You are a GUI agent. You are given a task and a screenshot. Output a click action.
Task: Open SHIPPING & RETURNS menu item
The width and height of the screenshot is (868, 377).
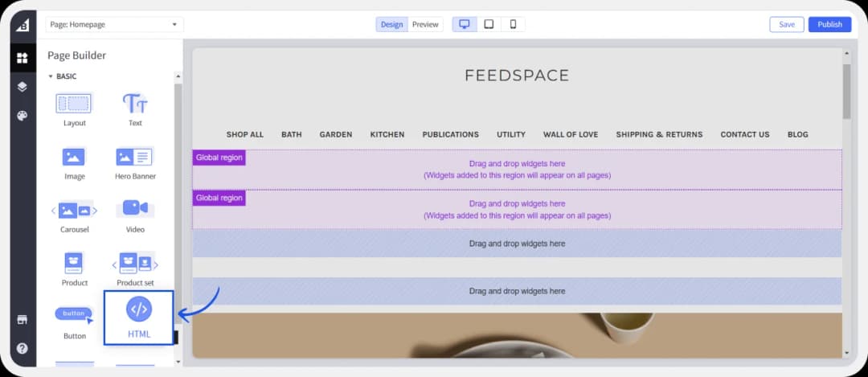(659, 134)
